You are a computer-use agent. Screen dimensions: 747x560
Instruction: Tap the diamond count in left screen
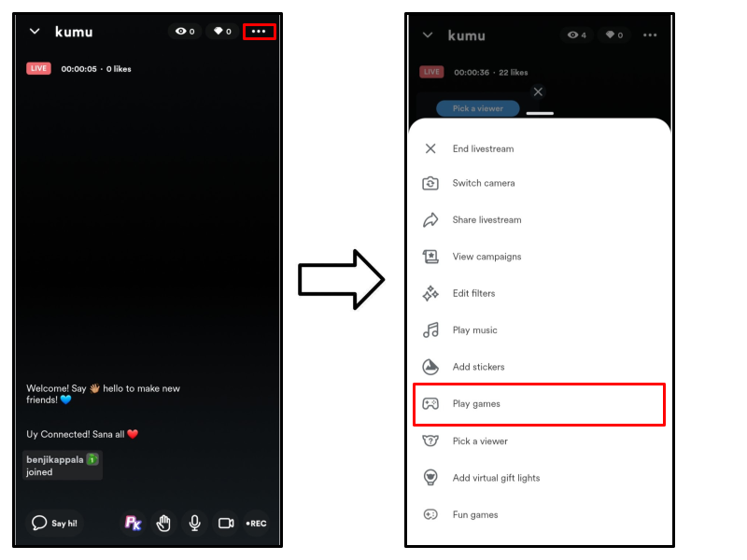(x=222, y=32)
